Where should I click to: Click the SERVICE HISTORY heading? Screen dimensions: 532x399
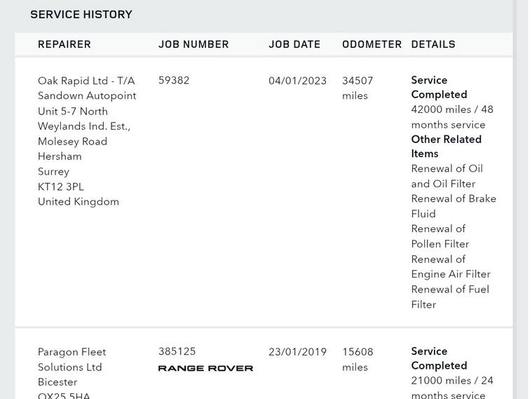coord(81,14)
